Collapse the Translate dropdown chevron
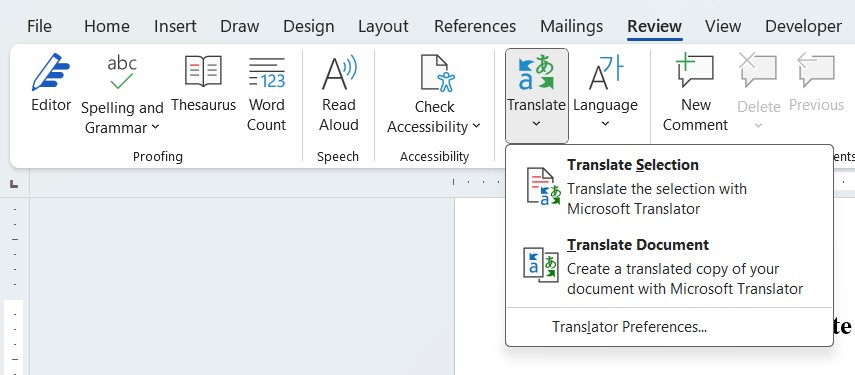The width and height of the screenshot is (855, 375). pos(537,124)
